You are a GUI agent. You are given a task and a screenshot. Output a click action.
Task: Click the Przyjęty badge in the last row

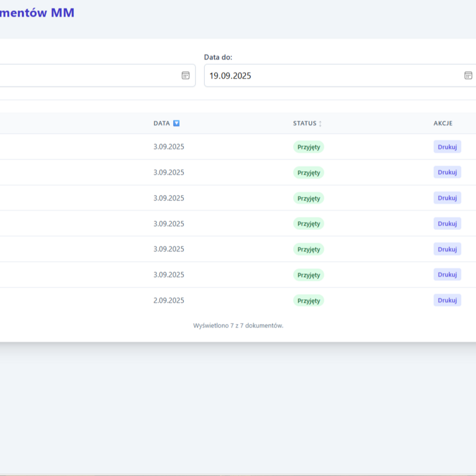click(x=308, y=300)
